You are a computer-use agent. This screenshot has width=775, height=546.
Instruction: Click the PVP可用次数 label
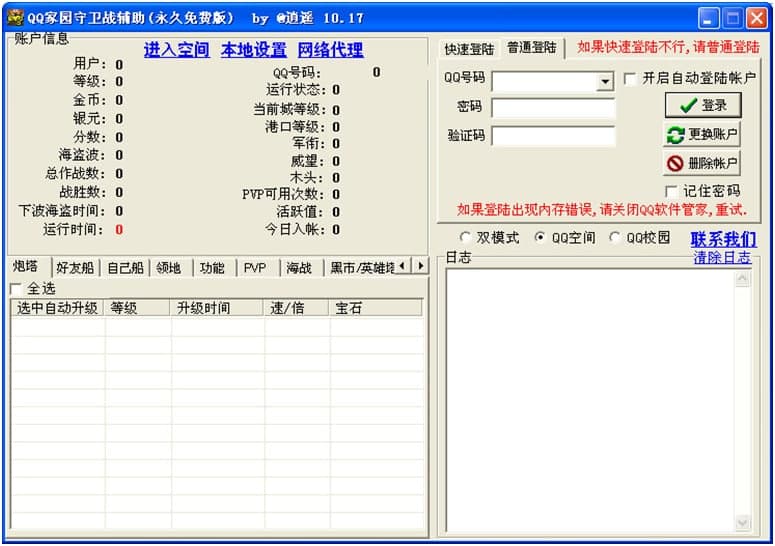[x=283, y=194]
